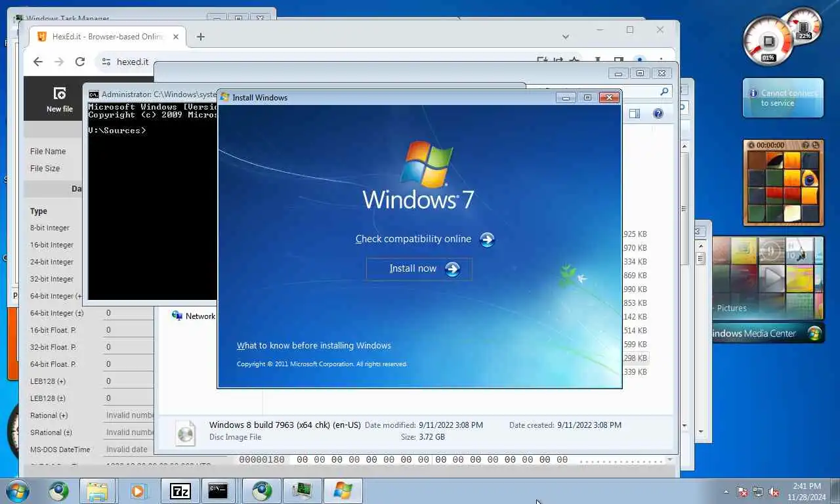Go back in Chrome browser
The height and width of the screenshot is (504, 840).
tap(38, 62)
